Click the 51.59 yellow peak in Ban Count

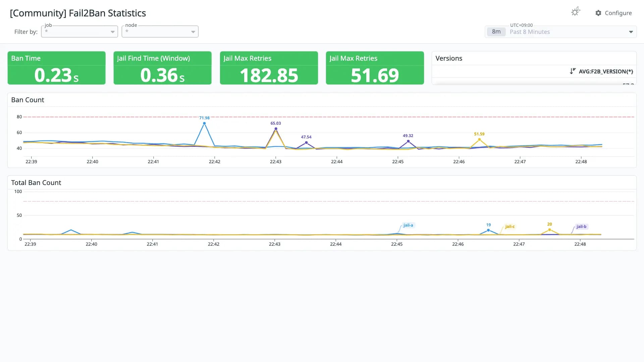(x=479, y=139)
